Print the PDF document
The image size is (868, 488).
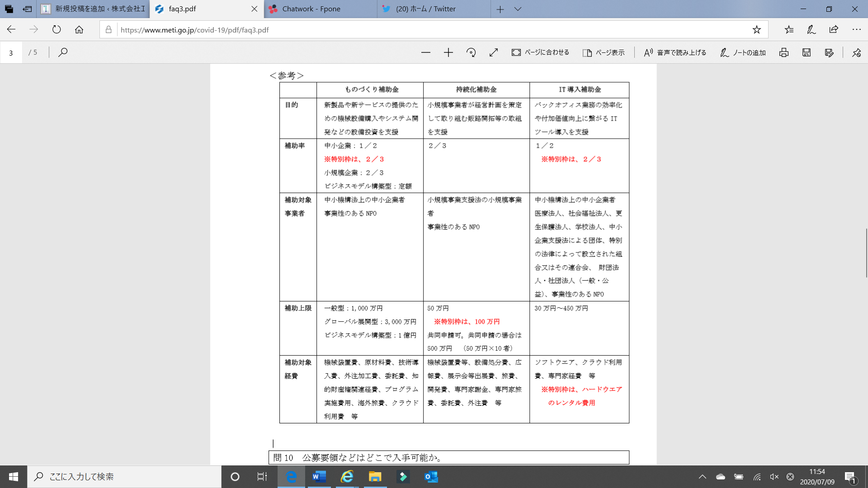click(x=784, y=52)
